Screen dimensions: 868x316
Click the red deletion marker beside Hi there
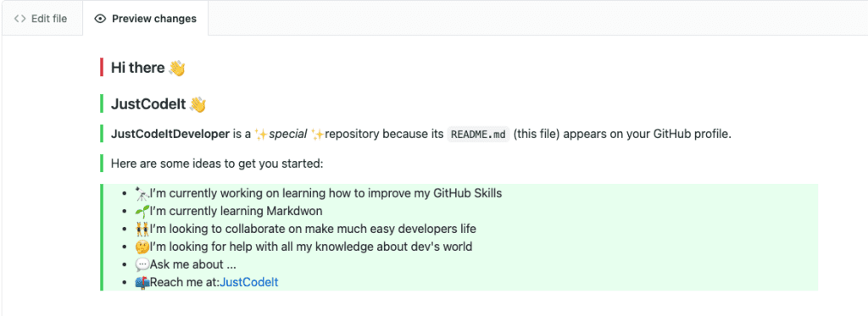[x=102, y=68]
